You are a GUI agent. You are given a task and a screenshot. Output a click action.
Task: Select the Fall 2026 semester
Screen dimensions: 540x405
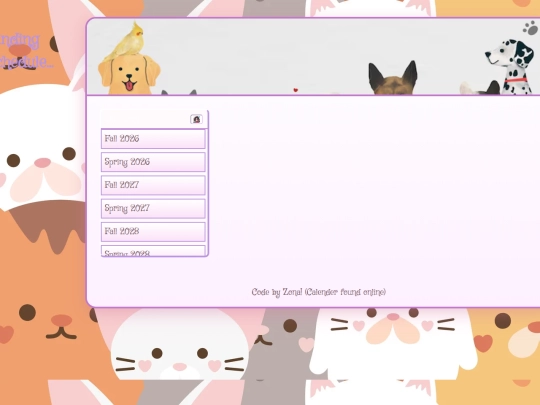[x=153, y=139]
